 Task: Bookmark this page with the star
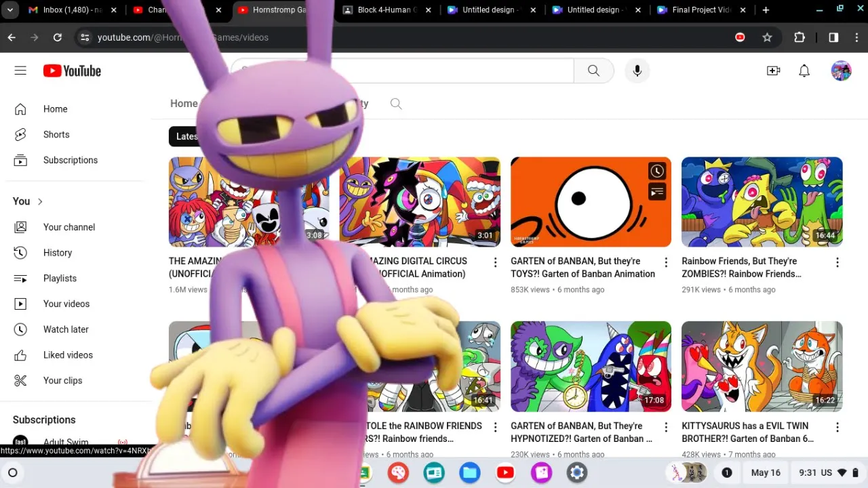pyautogui.click(x=767, y=37)
